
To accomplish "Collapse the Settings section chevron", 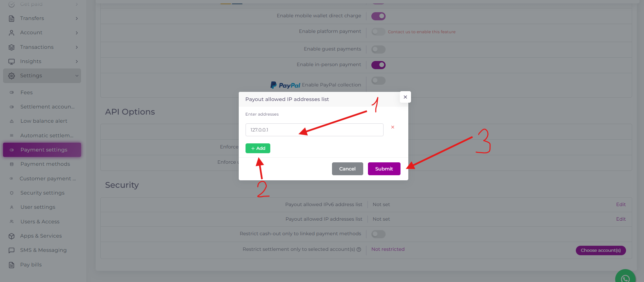I will (x=77, y=76).
